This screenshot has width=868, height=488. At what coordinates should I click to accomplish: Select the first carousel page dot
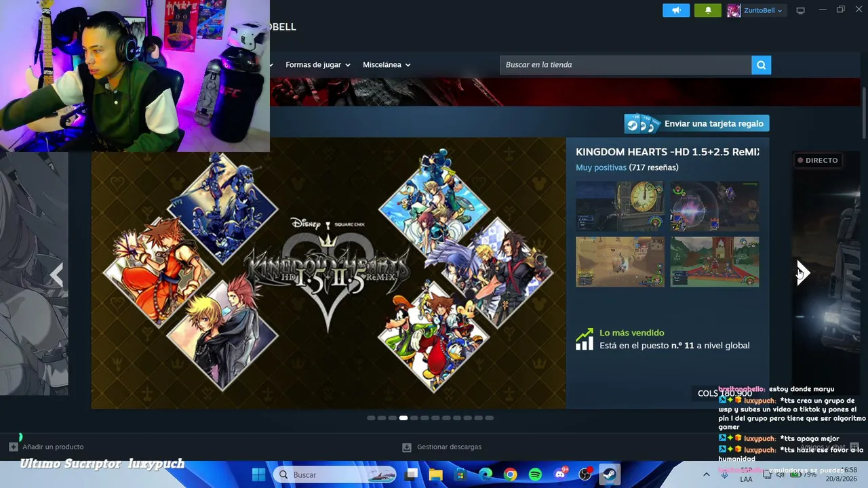371,418
